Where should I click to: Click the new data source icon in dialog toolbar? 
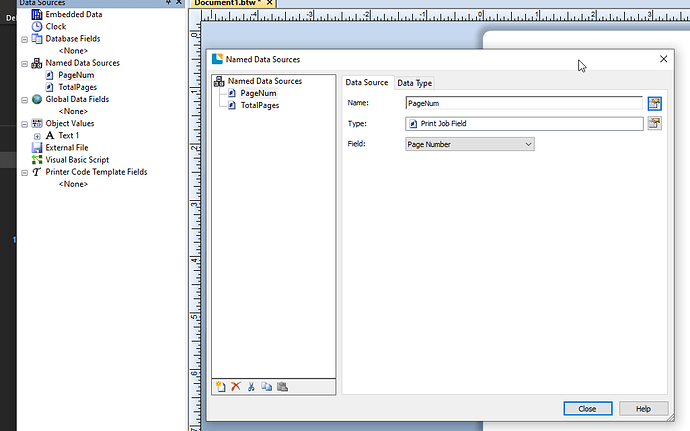tap(220, 387)
